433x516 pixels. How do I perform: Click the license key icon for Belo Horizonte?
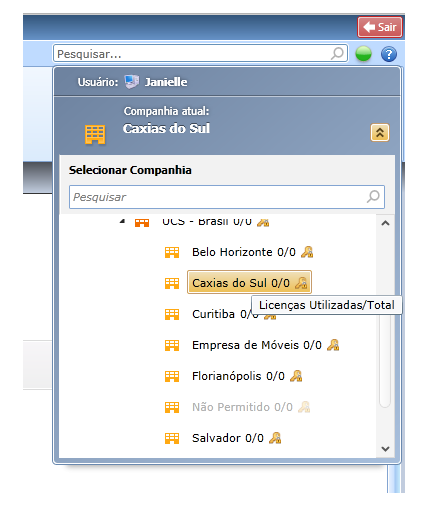pos(307,252)
